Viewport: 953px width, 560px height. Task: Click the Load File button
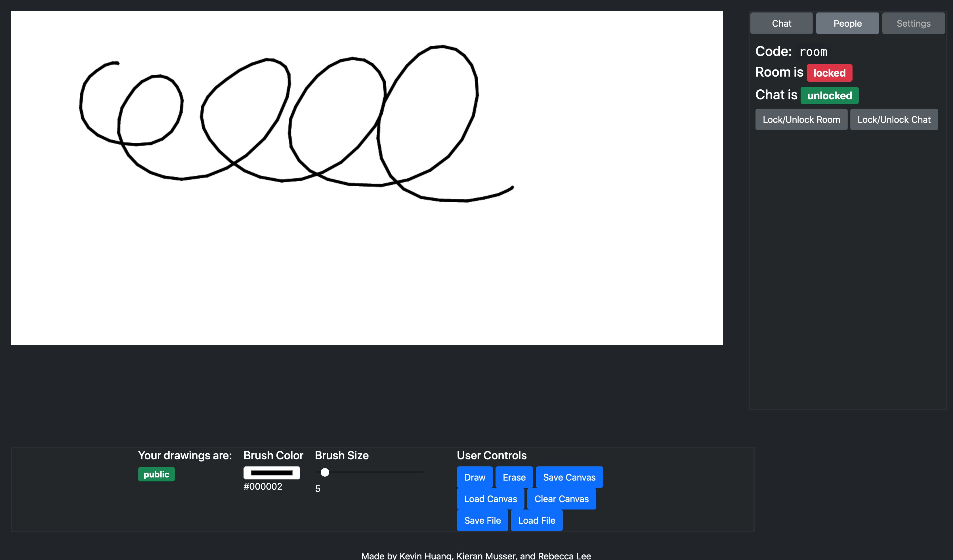[536, 520]
